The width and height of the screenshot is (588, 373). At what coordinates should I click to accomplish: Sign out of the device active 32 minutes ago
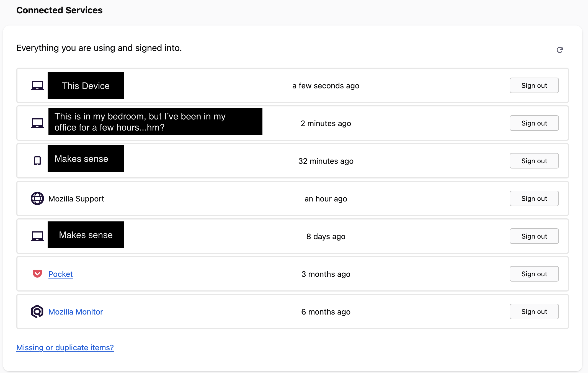(534, 161)
